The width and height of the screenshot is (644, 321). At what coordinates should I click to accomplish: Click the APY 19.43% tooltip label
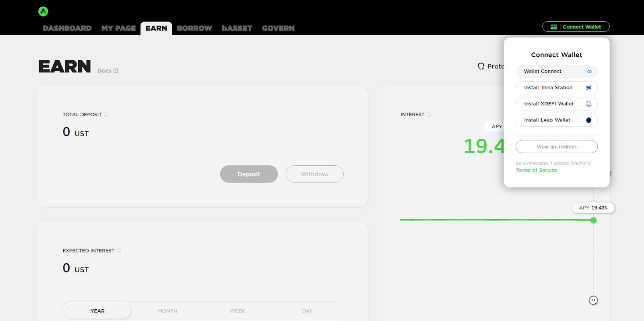pos(593,208)
